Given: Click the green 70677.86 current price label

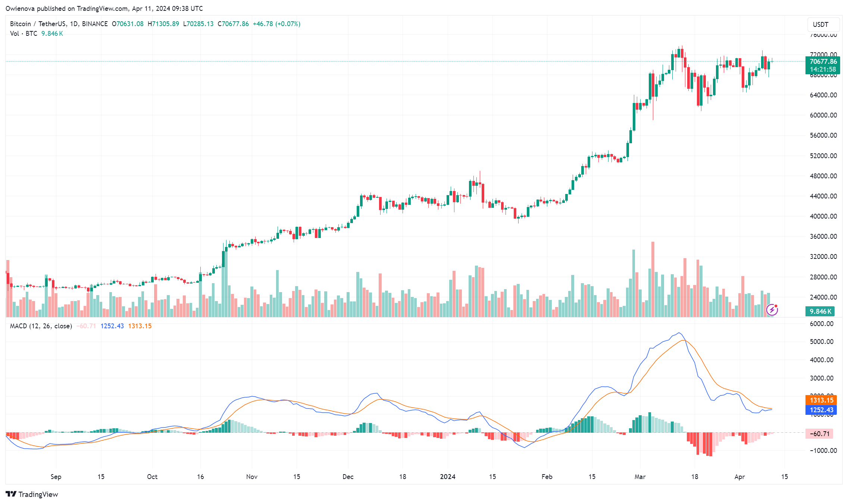Looking at the screenshot, I should coord(823,62).
